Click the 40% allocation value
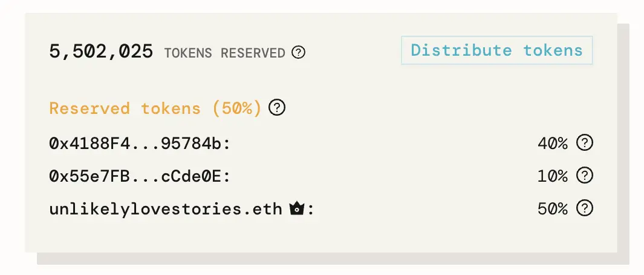 pyautogui.click(x=552, y=144)
